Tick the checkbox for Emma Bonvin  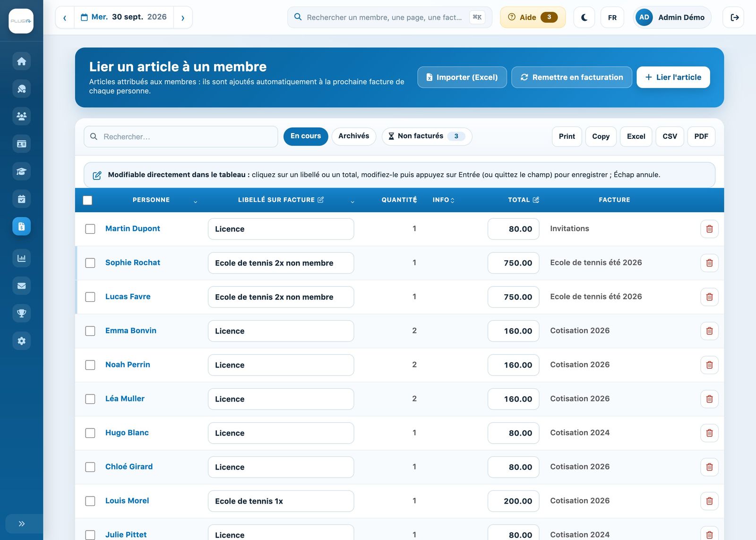[90, 331]
